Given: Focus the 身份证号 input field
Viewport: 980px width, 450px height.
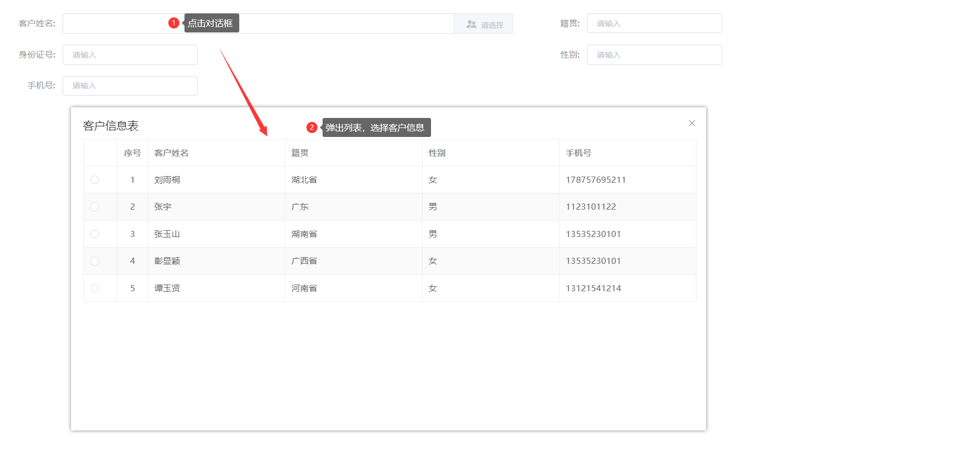Looking at the screenshot, I should [130, 55].
